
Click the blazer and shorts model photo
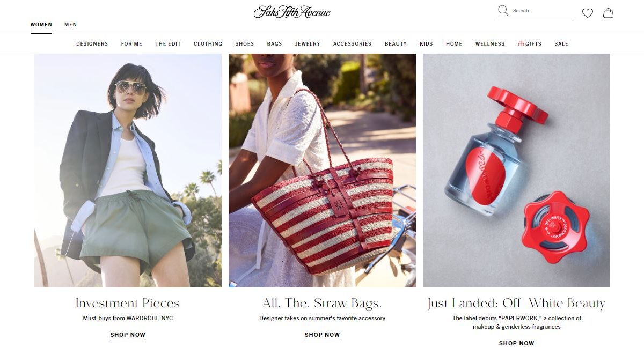(128, 171)
